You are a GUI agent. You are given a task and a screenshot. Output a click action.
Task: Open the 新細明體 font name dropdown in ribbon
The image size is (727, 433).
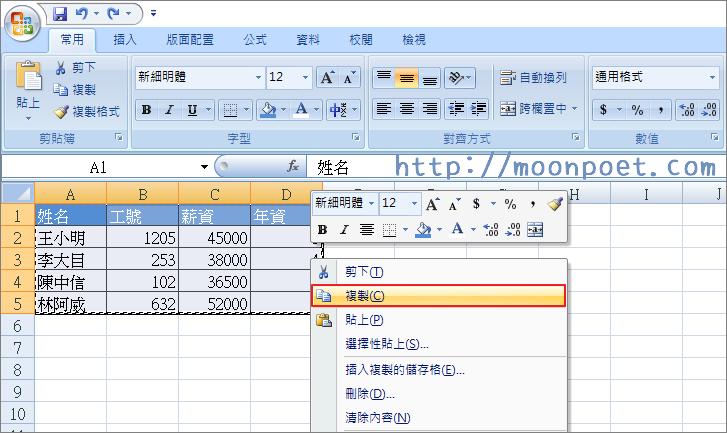coord(258,77)
